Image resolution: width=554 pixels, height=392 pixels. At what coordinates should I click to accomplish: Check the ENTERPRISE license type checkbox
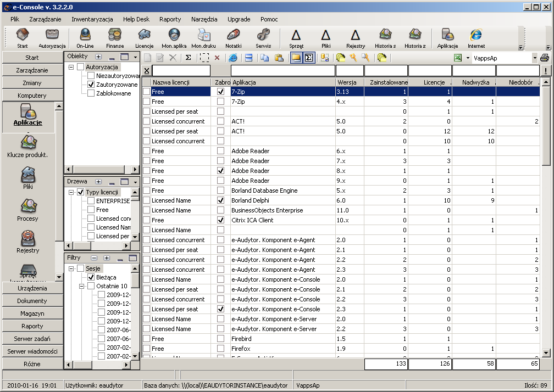[91, 201]
